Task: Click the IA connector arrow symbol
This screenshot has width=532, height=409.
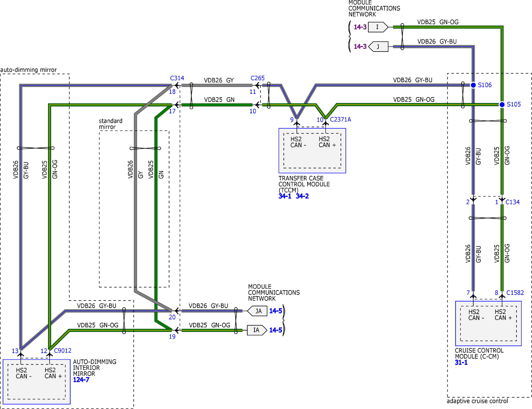Action: click(257, 330)
